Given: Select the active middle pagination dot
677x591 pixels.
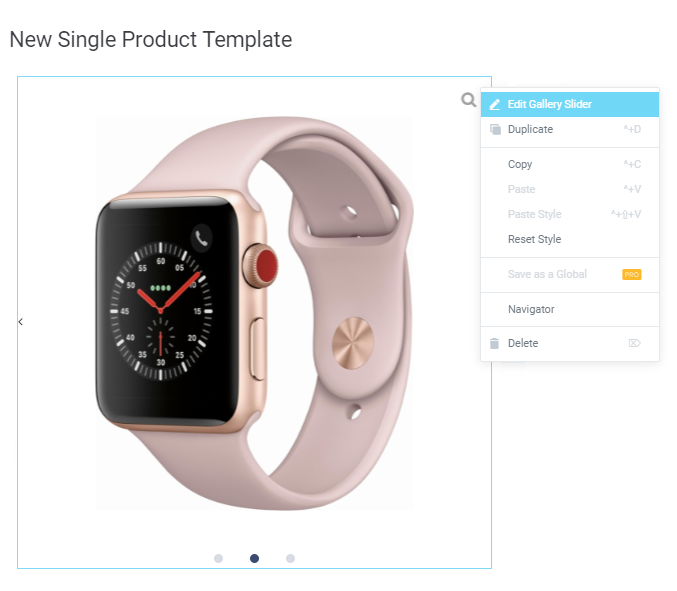Looking at the screenshot, I should click(255, 558).
